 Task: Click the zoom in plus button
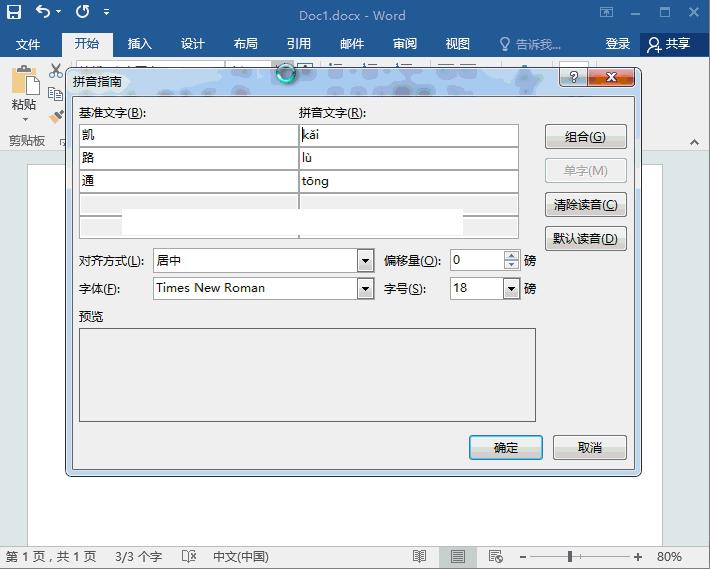click(638, 556)
